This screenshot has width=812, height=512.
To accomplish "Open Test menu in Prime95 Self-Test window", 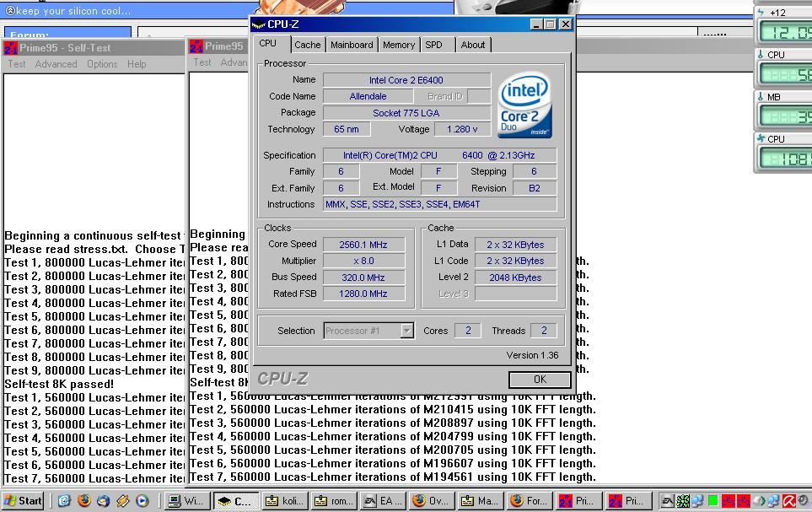I will click(17, 64).
